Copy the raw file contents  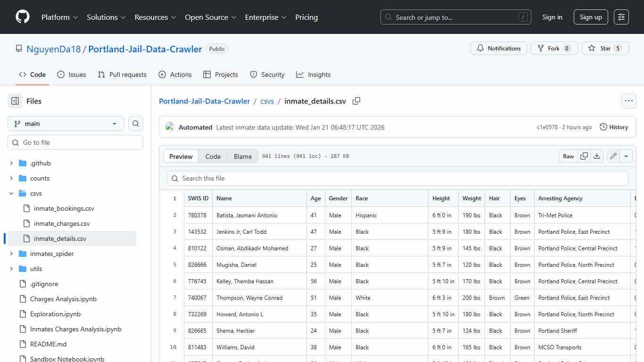[584, 156]
